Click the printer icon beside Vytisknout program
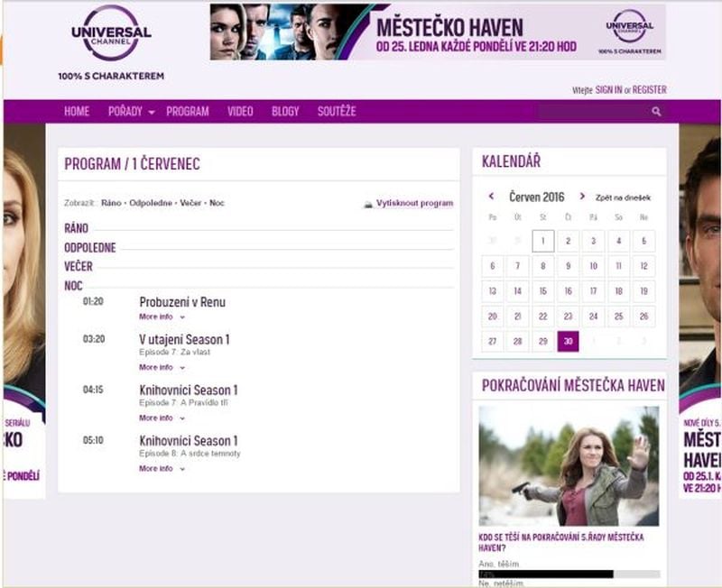Image resolution: width=722 pixels, height=588 pixels. [x=368, y=204]
